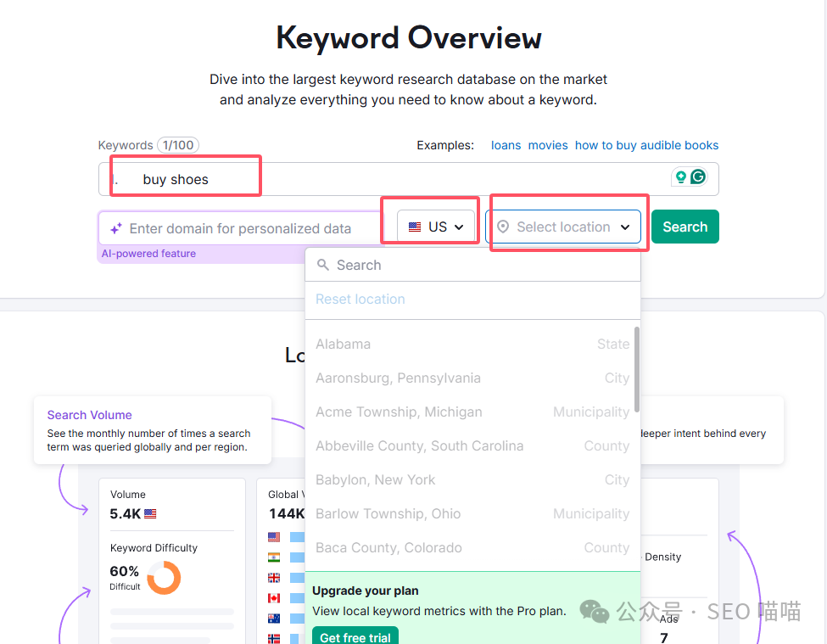
Task: Click the UK flag in Global Volume list
Action: point(274,578)
